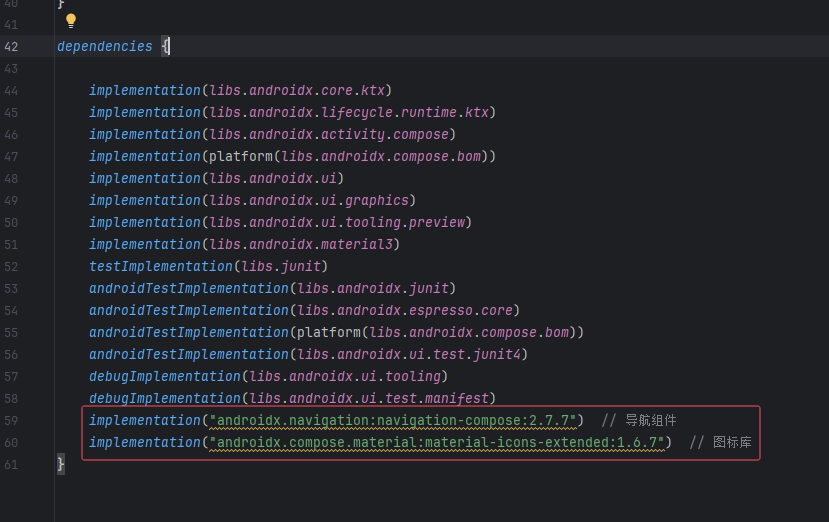Click the libs.androidx.material3 line
The image size is (829, 522).
pos(244,244)
